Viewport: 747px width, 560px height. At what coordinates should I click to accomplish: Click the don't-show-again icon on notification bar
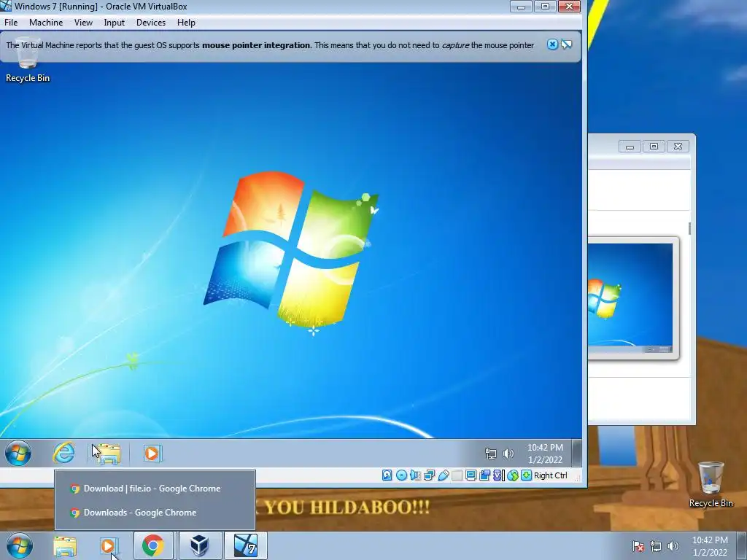click(x=566, y=44)
